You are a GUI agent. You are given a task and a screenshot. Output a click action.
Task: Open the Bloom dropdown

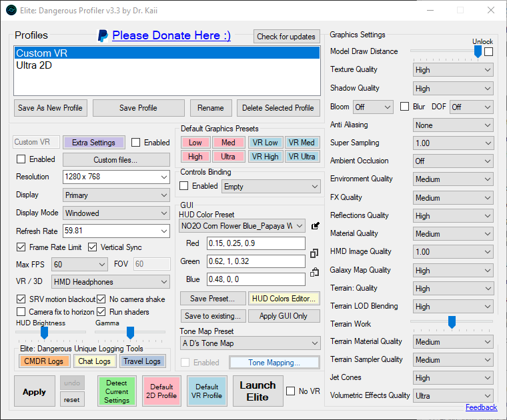[x=373, y=107]
